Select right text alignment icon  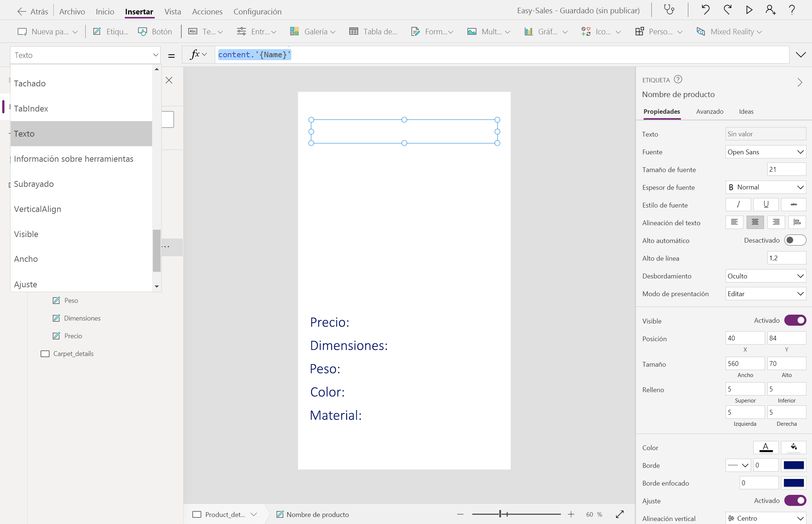click(776, 222)
